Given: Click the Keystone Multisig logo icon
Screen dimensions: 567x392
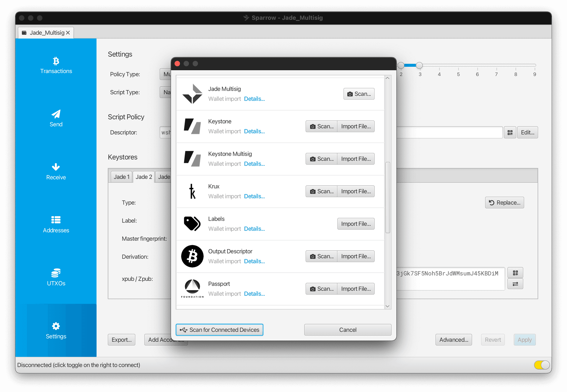Looking at the screenshot, I should (192, 159).
